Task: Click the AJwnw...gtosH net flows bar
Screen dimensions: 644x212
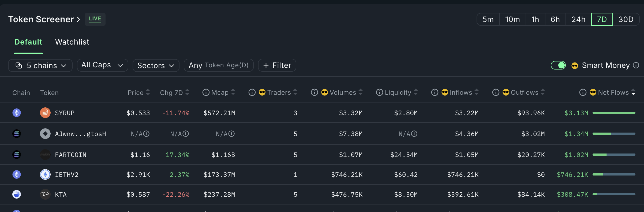Action: tap(614, 134)
